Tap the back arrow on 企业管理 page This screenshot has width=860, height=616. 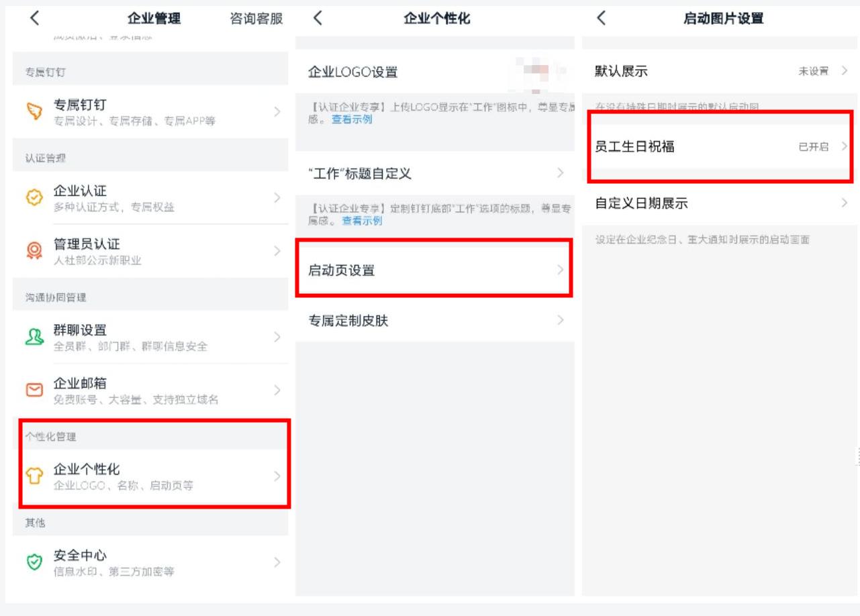[x=33, y=19]
